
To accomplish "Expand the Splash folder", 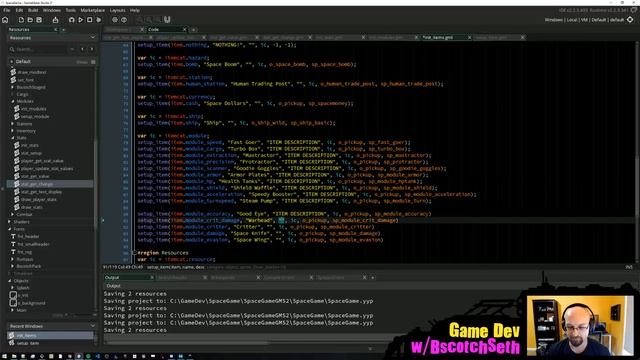I will (x=13, y=288).
